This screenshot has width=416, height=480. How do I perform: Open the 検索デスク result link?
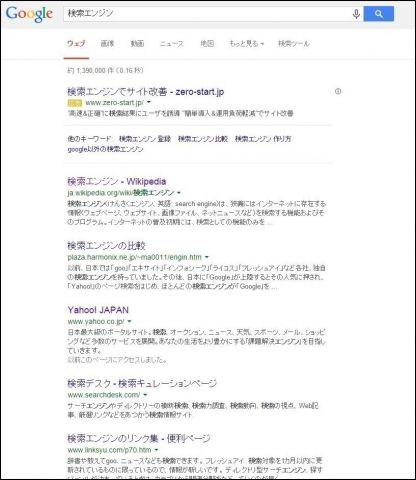(x=142, y=383)
